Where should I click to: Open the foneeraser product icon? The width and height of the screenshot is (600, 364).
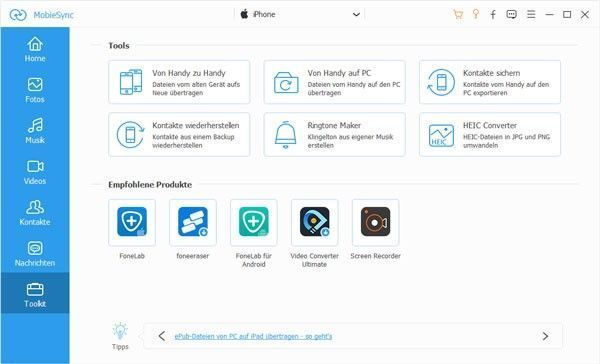[193, 222]
